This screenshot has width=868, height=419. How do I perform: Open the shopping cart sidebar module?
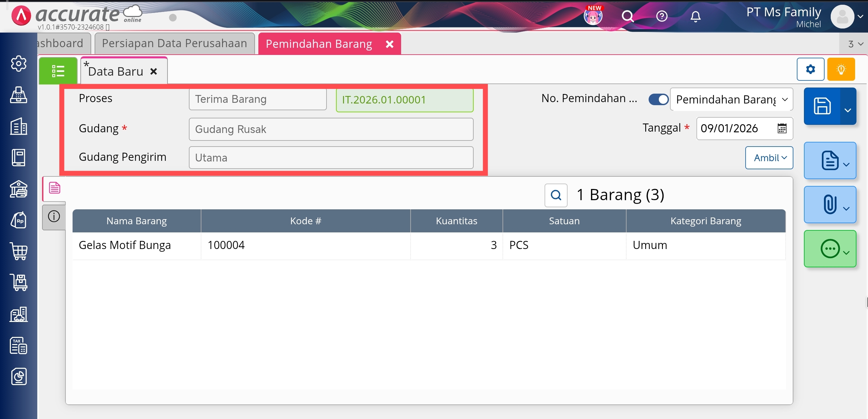pyautogui.click(x=19, y=251)
